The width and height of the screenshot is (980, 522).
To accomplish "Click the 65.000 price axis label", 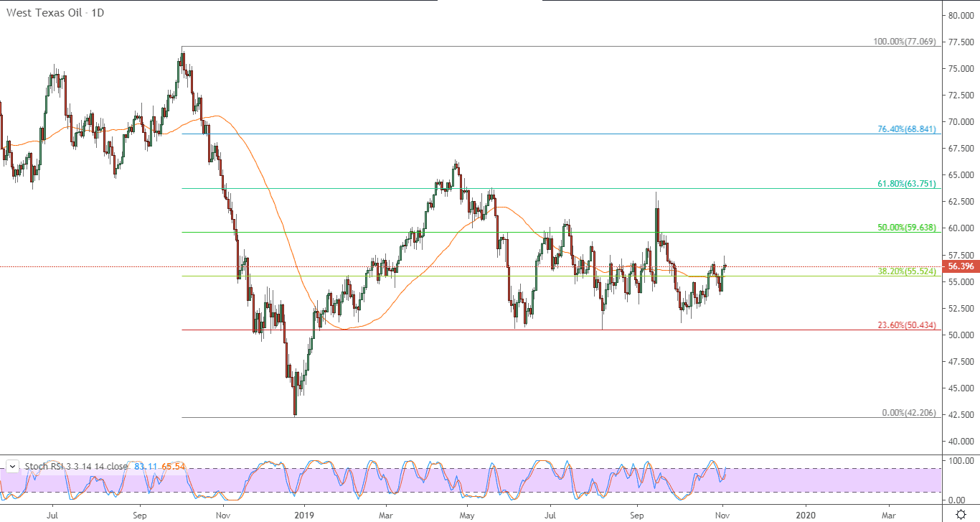I will point(961,175).
